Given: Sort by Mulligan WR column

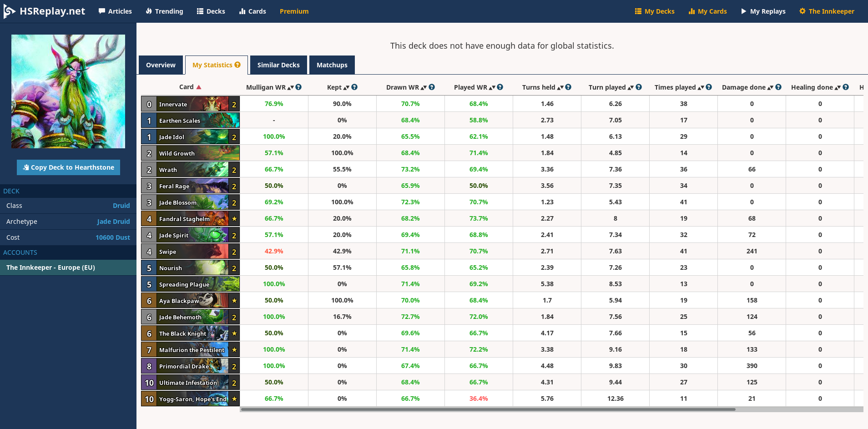Looking at the screenshot, I should coord(270,87).
